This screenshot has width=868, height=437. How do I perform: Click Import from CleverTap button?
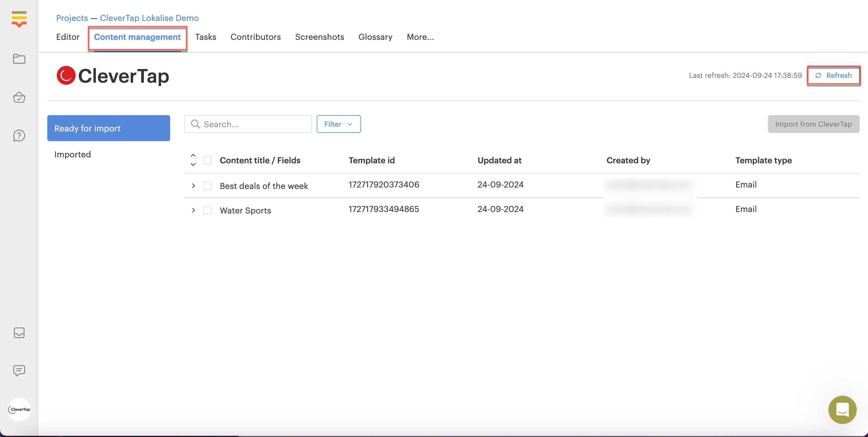tap(813, 124)
